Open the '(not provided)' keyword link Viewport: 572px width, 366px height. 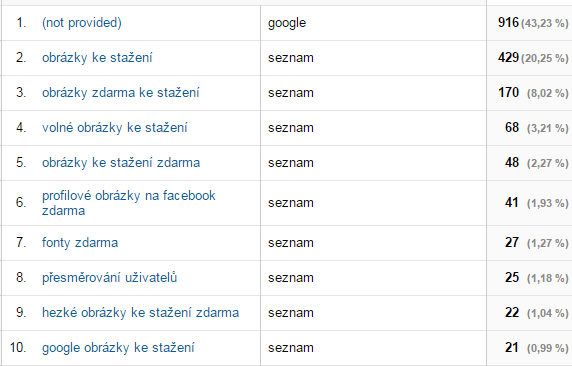coord(82,23)
